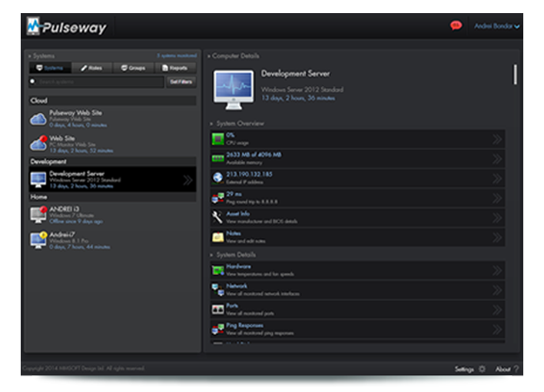The width and height of the screenshot is (544, 392).
Task: Select the Andrei-i7 computer icon
Action: 38,240
